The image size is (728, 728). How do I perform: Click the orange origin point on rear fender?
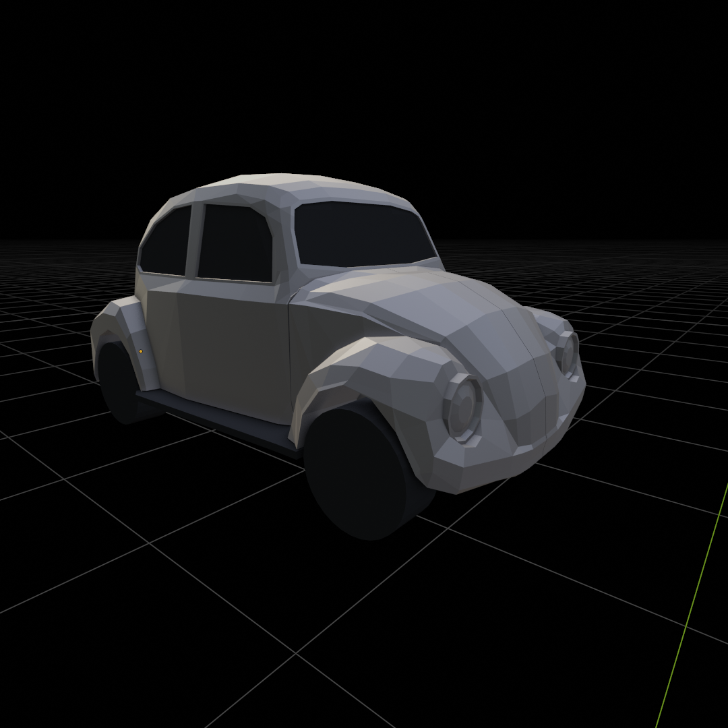pyautogui.click(x=141, y=351)
